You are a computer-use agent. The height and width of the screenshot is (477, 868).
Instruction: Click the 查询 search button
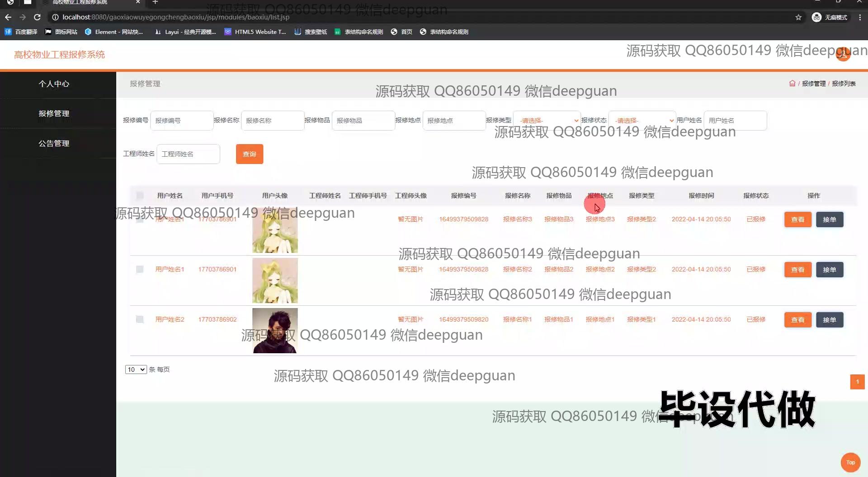(x=250, y=154)
